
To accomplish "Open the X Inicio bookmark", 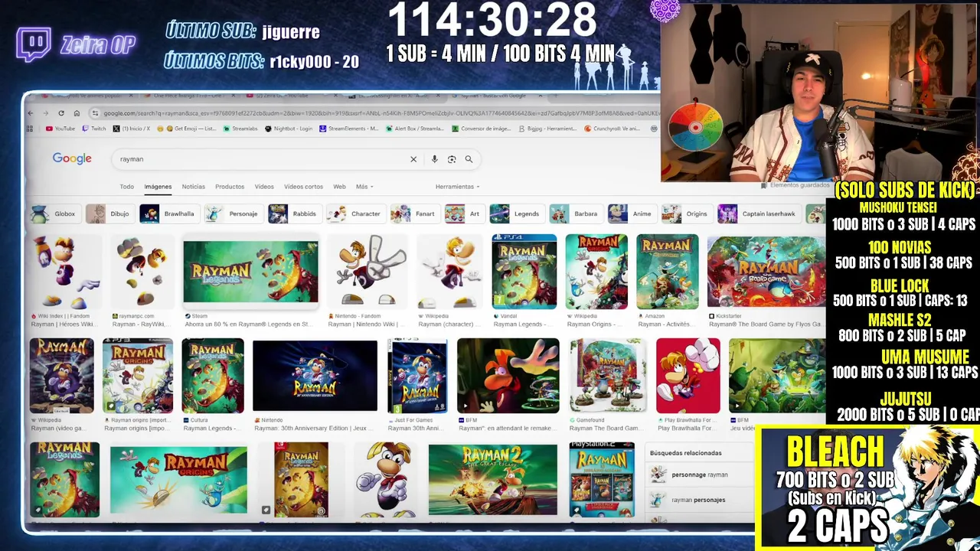I will pos(132,129).
